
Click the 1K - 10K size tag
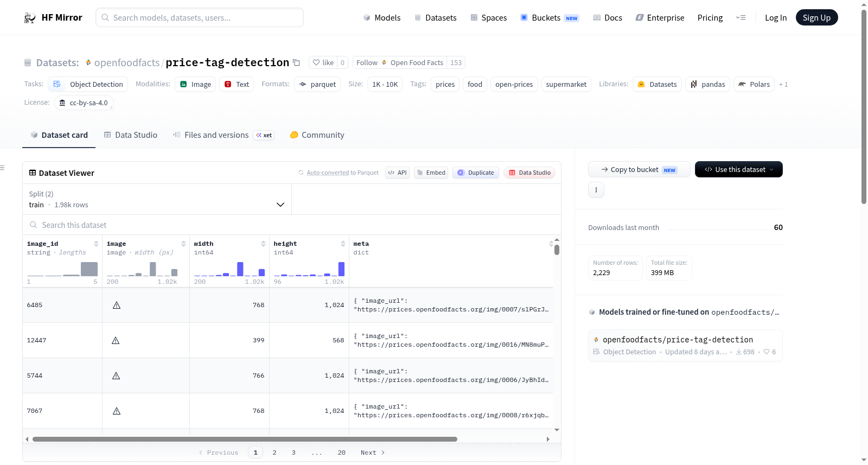pyautogui.click(x=385, y=84)
